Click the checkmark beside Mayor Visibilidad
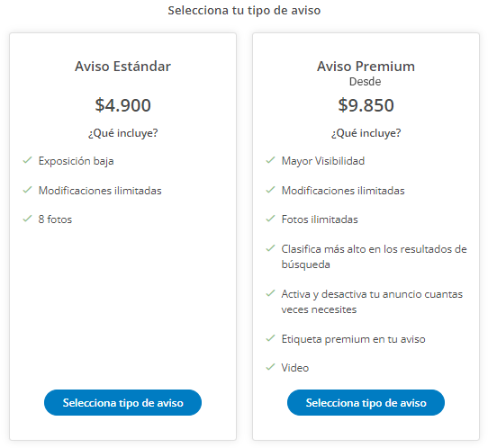488x448 pixels. [270, 160]
